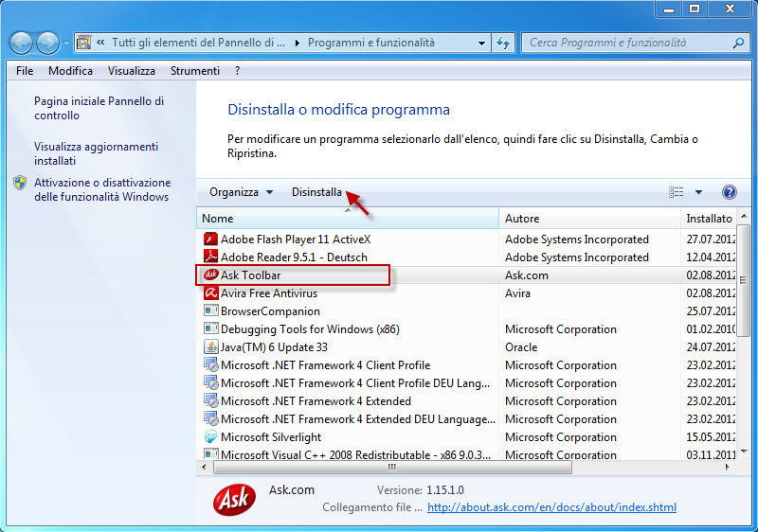The image size is (758, 532).
Task: Click the Control Panel icon in address bar
Action: 84,43
